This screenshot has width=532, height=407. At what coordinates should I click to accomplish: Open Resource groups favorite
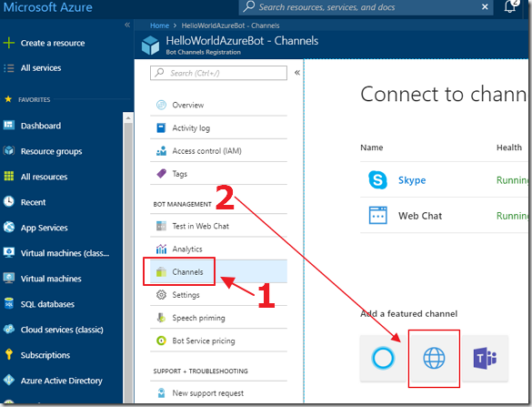pyautogui.click(x=51, y=151)
